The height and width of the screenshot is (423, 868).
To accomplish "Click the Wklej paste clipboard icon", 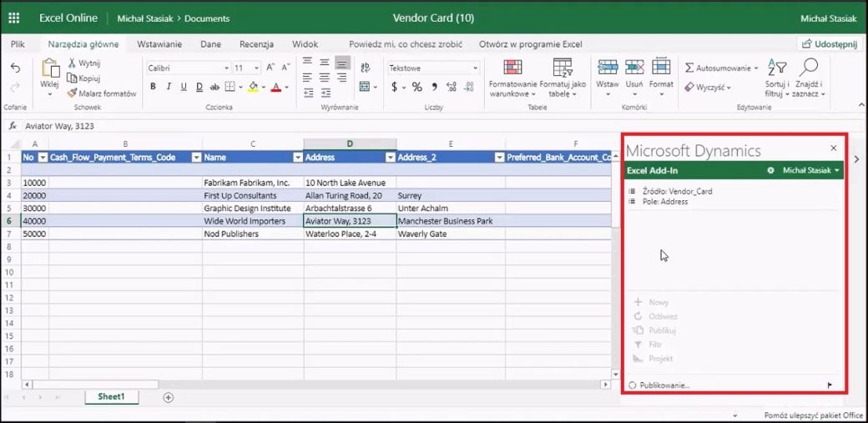I will [50, 68].
